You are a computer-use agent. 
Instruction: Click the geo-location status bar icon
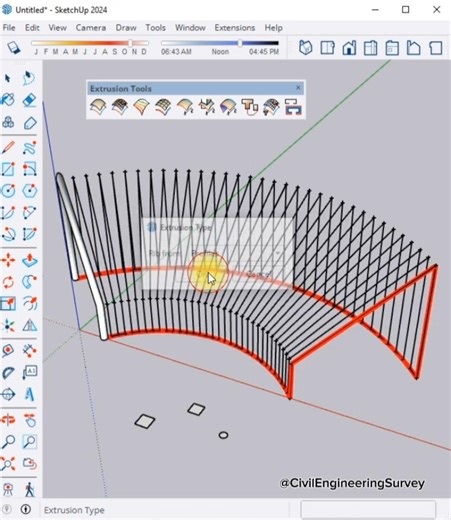(7, 509)
